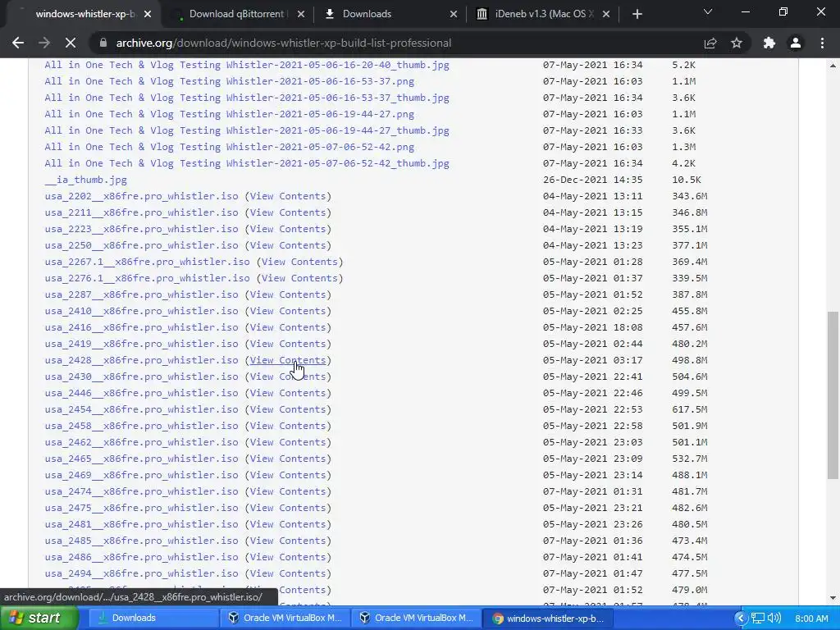The width and height of the screenshot is (840, 630).
Task: Switch to the Download qBittorrent tab
Action: (x=235, y=15)
